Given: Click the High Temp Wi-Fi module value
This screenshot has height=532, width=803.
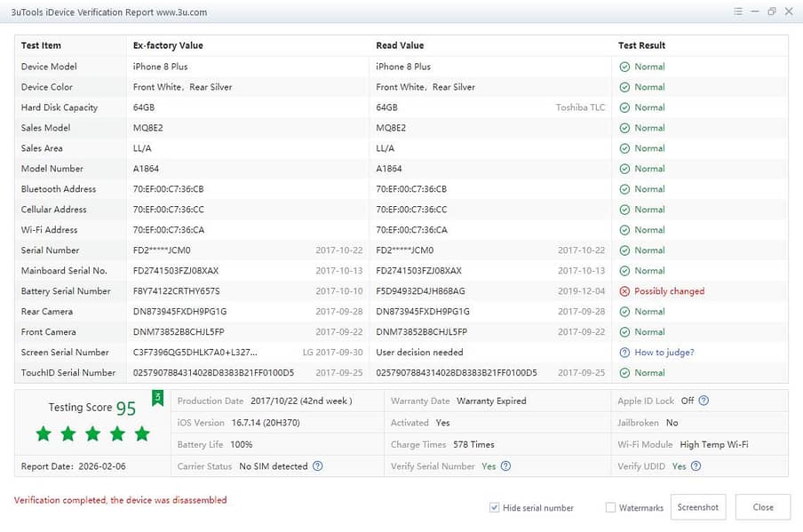Looking at the screenshot, I should click(714, 444).
